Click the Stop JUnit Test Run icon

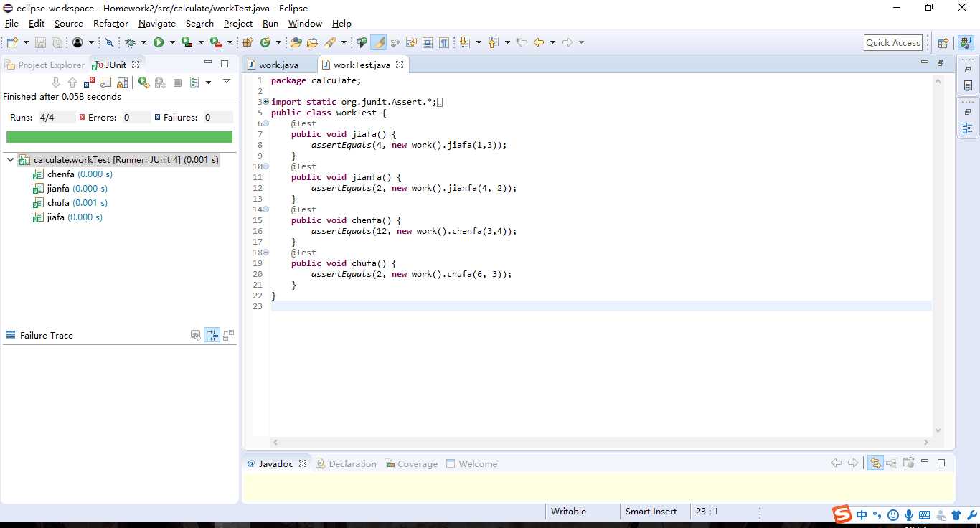click(178, 82)
